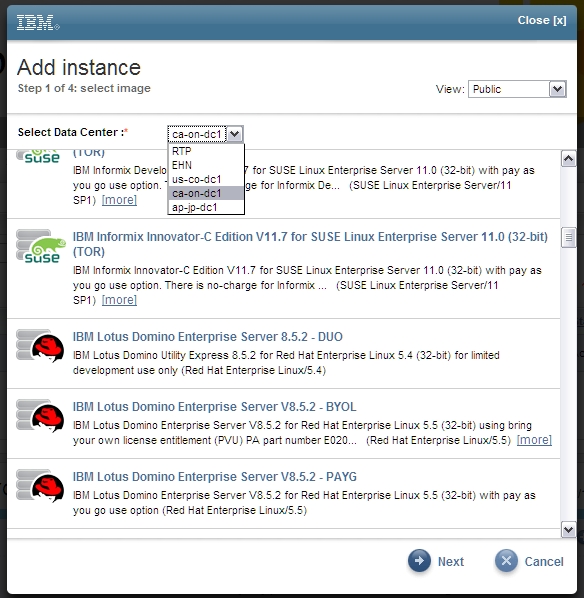Click the Cancel X circle icon
This screenshot has width=584, height=598.
click(506, 561)
